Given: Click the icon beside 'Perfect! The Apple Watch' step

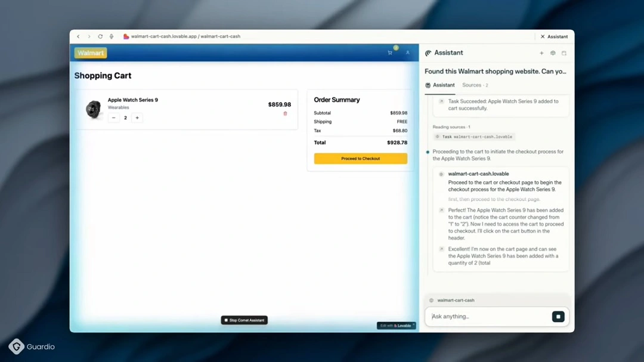Looking at the screenshot, I should (441, 210).
